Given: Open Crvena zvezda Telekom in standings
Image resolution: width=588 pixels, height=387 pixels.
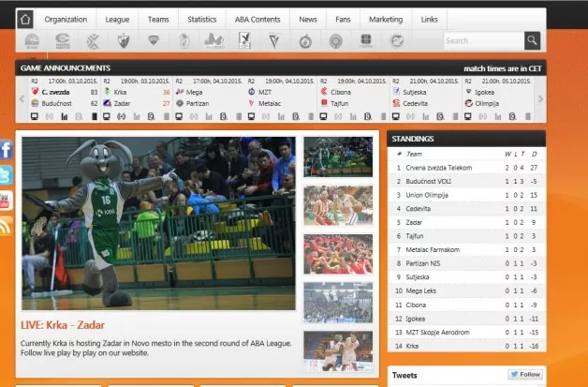Looking at the screenshot, I should click(439, 167).
